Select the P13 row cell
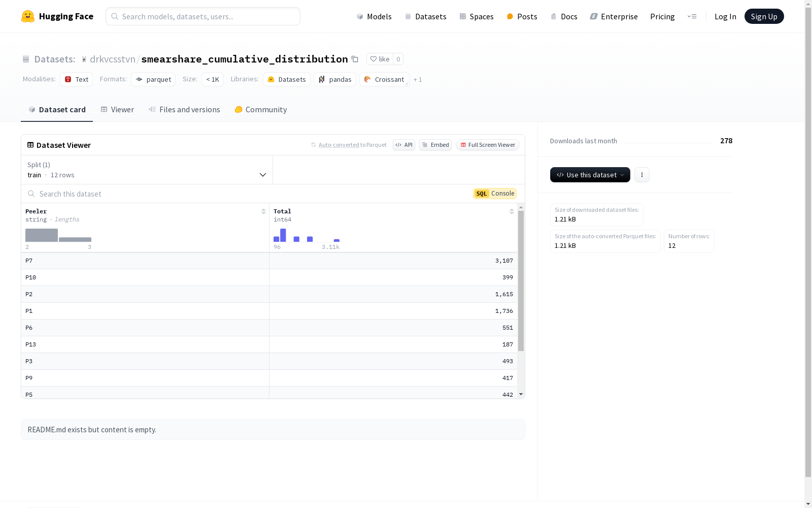 pos(145,344)
